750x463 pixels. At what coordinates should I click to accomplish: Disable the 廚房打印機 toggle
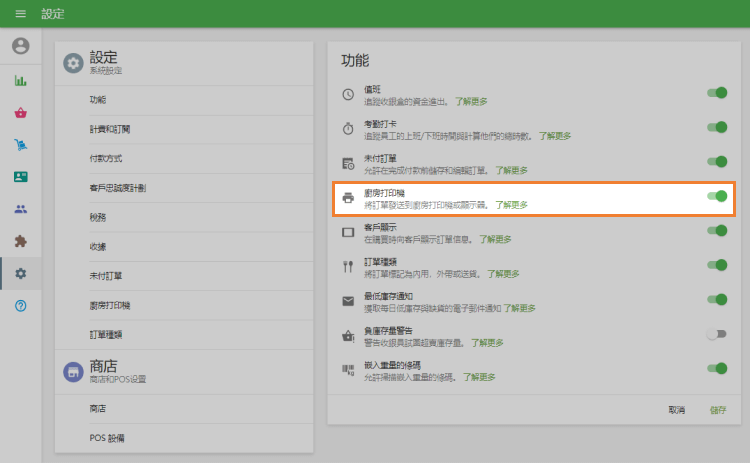pos(717,196)
